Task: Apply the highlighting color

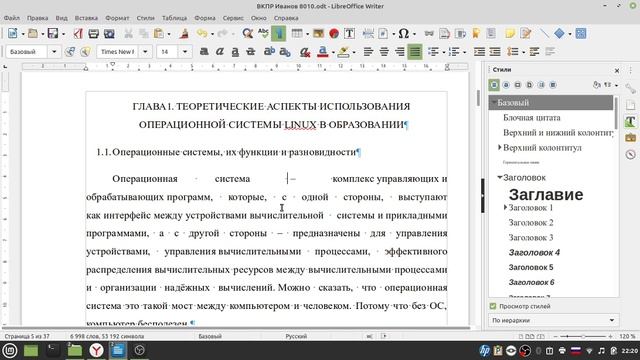Action: [x=343, y=52]
